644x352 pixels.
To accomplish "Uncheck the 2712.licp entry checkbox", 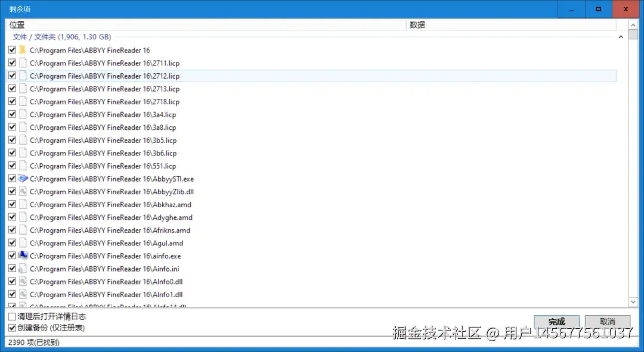I will click(x=13, y=76).
